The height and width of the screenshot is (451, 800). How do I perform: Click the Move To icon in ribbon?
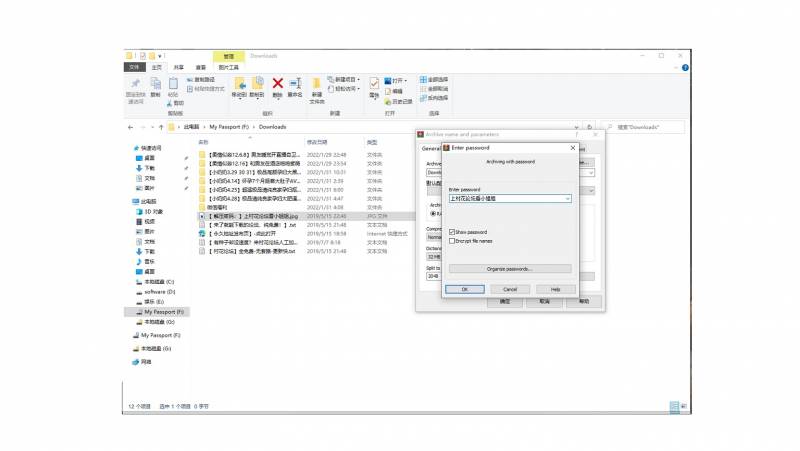240,86
